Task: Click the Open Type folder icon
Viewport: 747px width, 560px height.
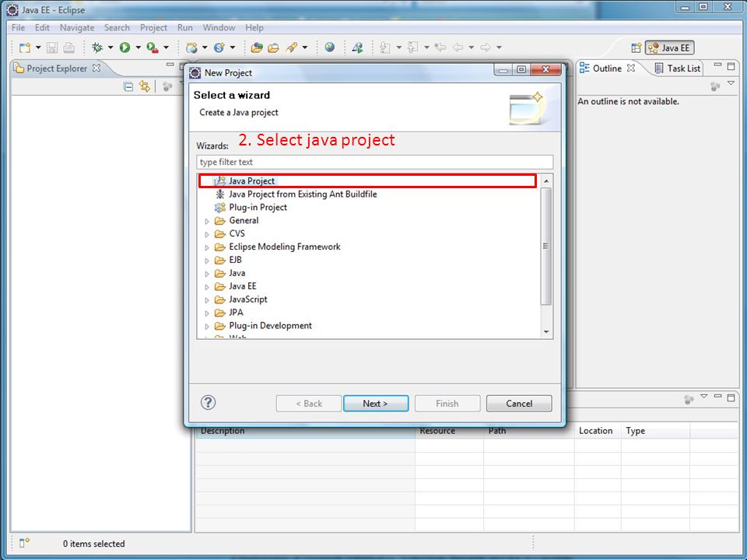Action: (257, 47)
